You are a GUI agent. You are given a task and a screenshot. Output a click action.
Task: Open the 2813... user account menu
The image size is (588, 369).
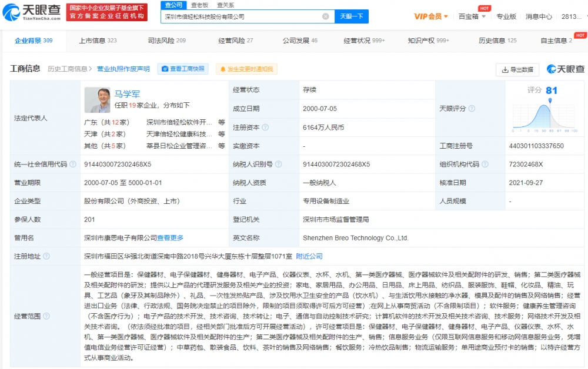coord(572,16)
